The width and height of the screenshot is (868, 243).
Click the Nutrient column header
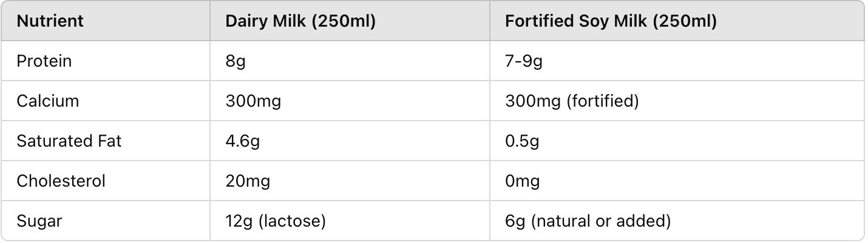(50, 22)
